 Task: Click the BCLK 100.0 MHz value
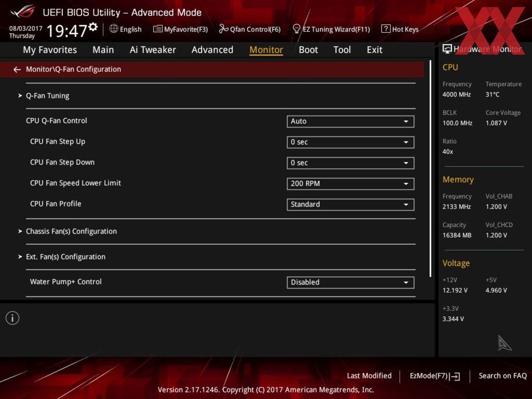click(x=457, y=123)
